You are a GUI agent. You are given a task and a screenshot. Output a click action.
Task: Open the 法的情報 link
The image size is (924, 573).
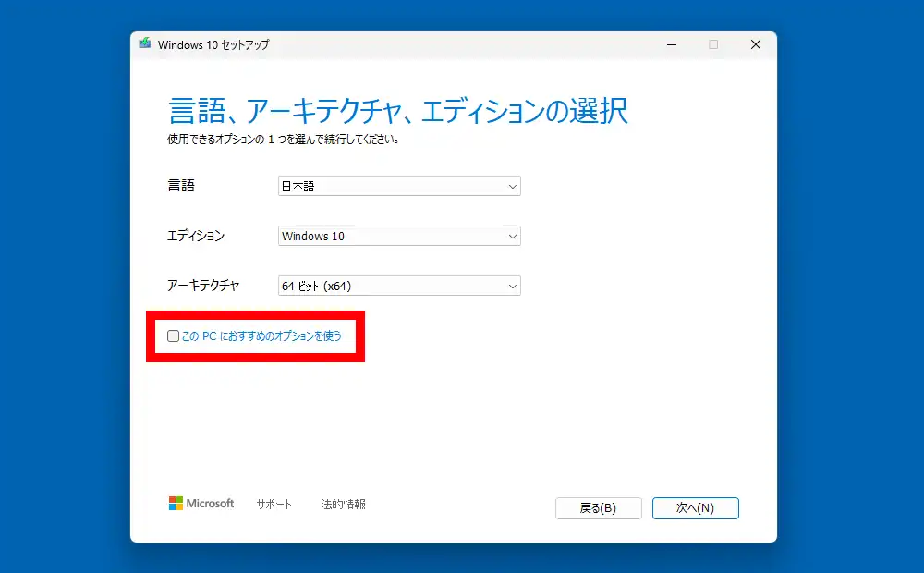343,504
